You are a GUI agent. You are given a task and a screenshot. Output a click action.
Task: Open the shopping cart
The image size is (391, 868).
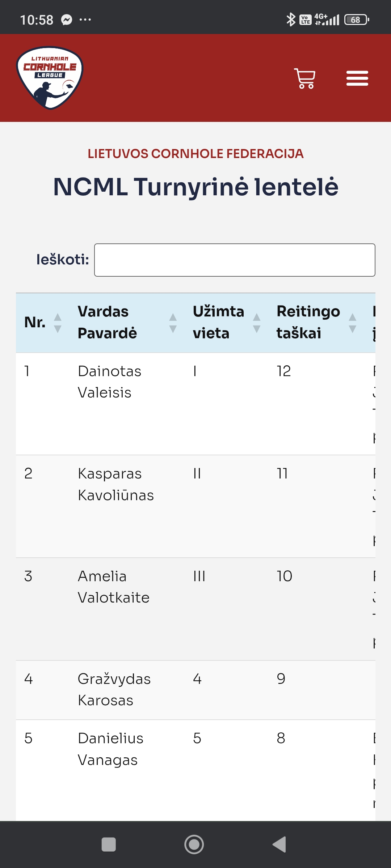click(x=305, y=78)
